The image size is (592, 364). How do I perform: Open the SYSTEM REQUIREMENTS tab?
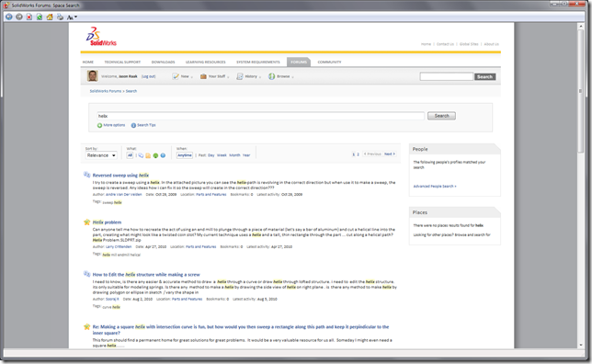click(258, 62)
